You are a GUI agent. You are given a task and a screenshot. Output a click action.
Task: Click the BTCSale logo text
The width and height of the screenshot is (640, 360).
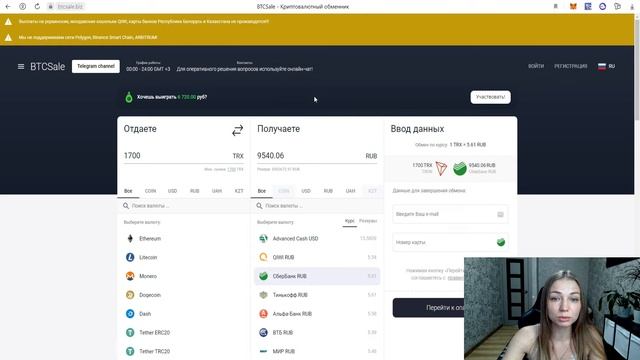click(x=47, y=67)
